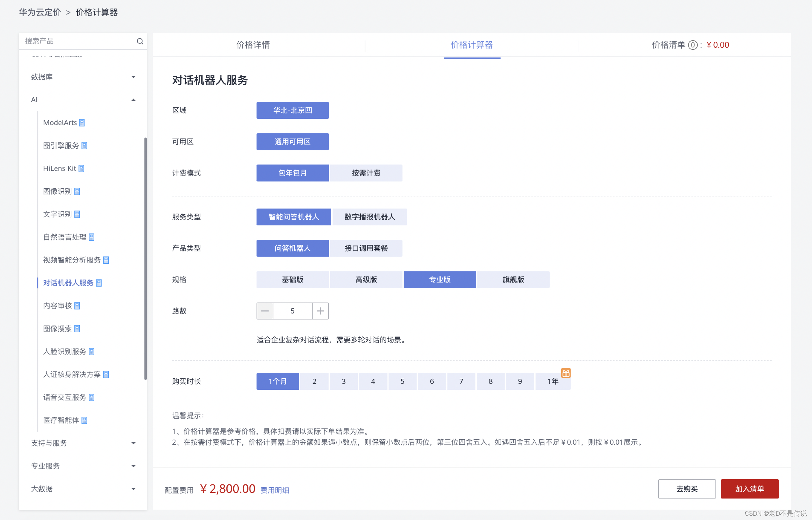The height and width of the screenshot is (520, 812).
Task: Select 2 months purchase duration
Action: (314, 381)
